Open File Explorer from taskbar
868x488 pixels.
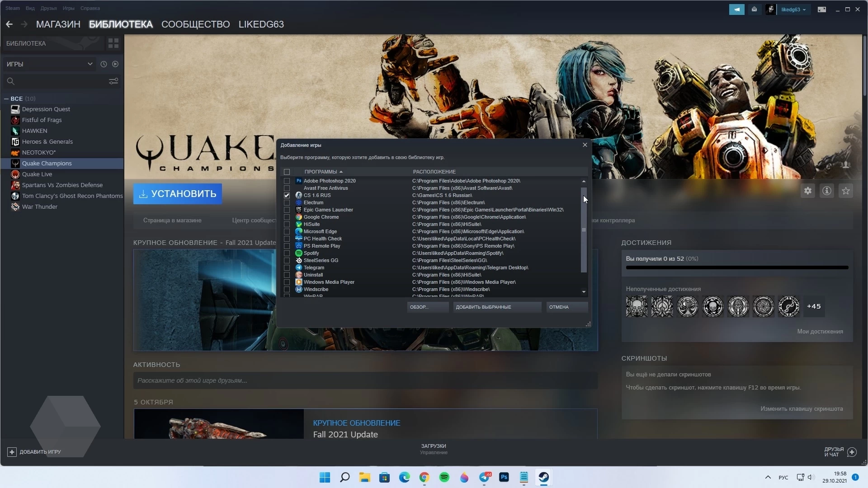click(365, 477)
